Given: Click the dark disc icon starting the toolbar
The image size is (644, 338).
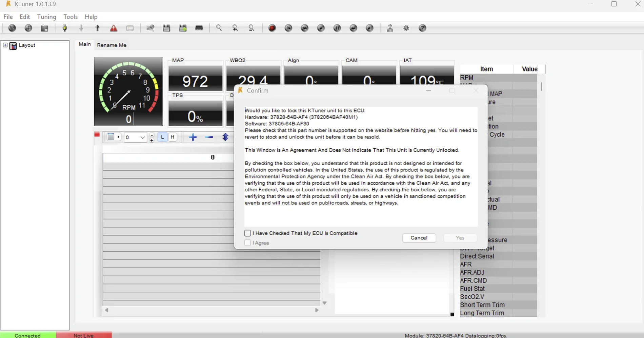Looking at the screenshot, I should (x=12, y=28).
